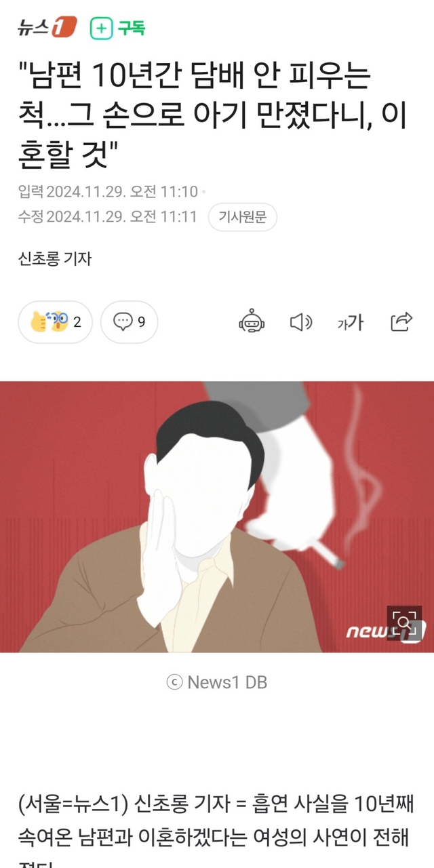Tap the 수정 2024.11.29 timestamp
Viewport: 434px width, 868px height.
(x=108, y=217)
